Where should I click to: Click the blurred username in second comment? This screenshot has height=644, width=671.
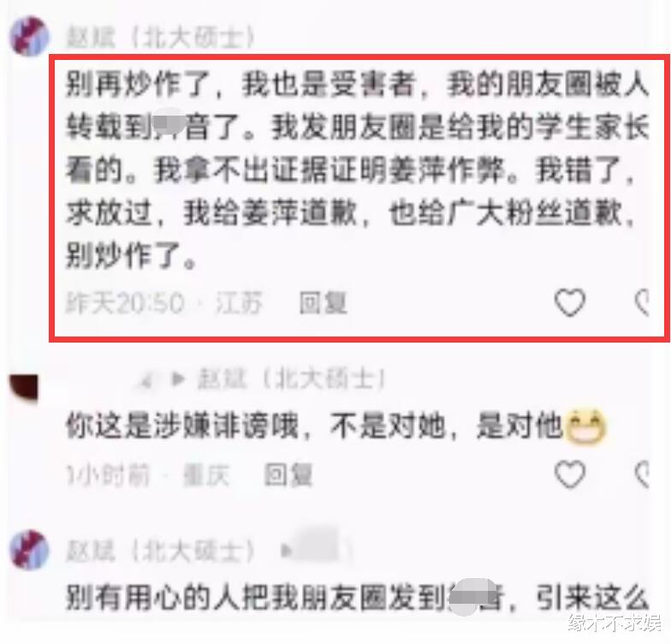point(147,380)
